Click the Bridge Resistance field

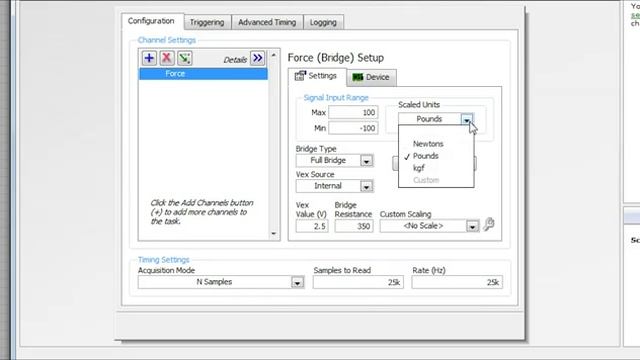tap(354, 226)
